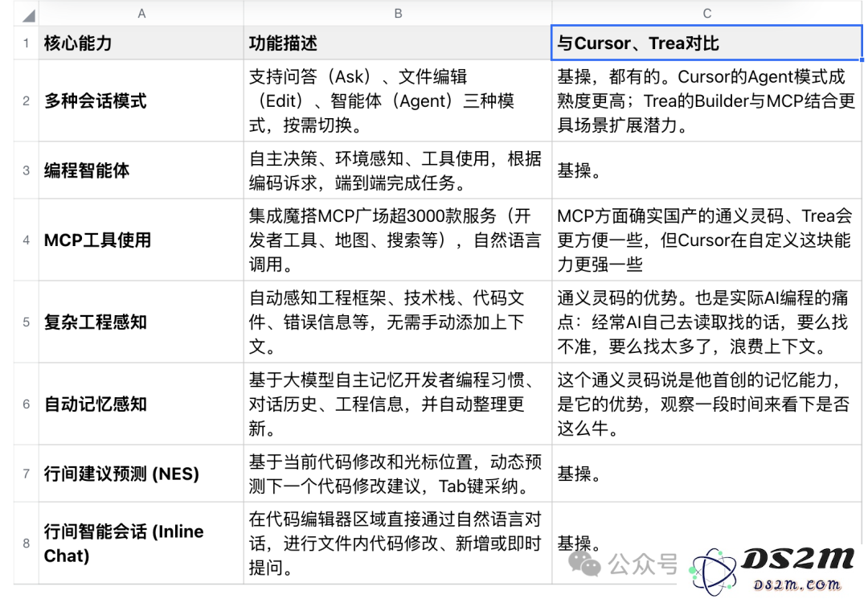Click description cell starting '基于当前代码修改'
The height and width of the screenshot is (599, 868).
pyautogui.click(x=398, y=474)
